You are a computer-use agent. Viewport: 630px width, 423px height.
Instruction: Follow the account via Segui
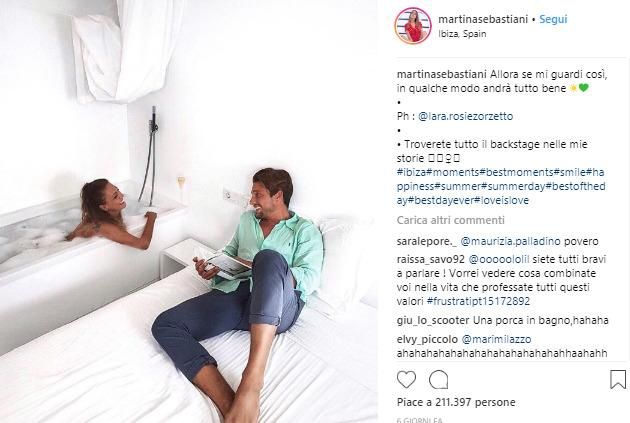tap(553, 19)
